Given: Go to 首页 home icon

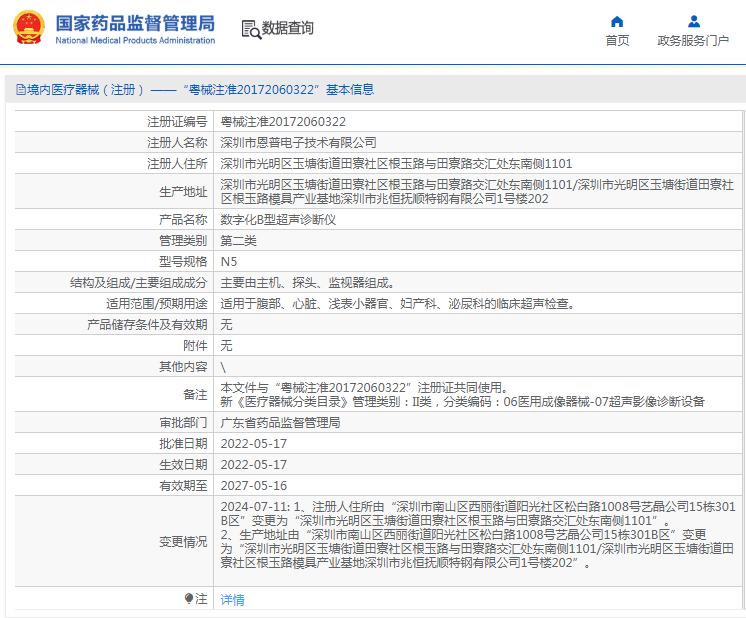Looking at the screenshot, I should coord(617,21).
